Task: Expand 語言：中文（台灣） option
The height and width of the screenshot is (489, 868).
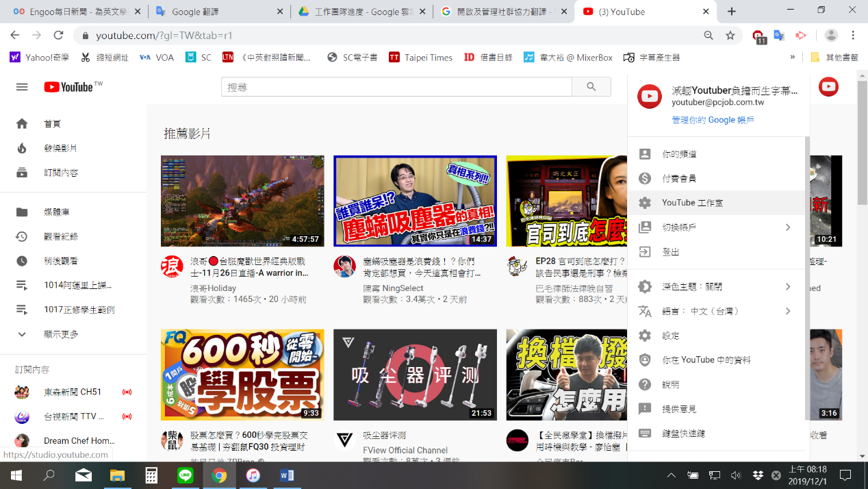Action: point(716,312)
